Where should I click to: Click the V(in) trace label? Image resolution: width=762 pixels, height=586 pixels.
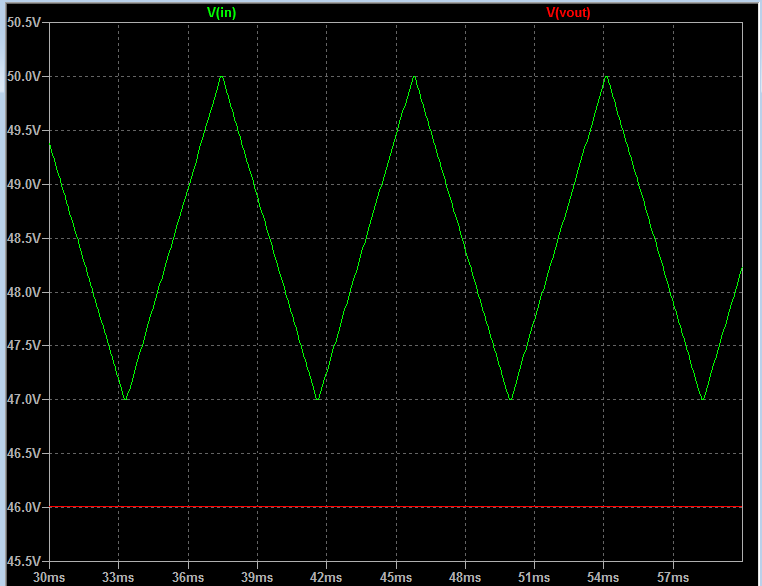click(222, 13)
